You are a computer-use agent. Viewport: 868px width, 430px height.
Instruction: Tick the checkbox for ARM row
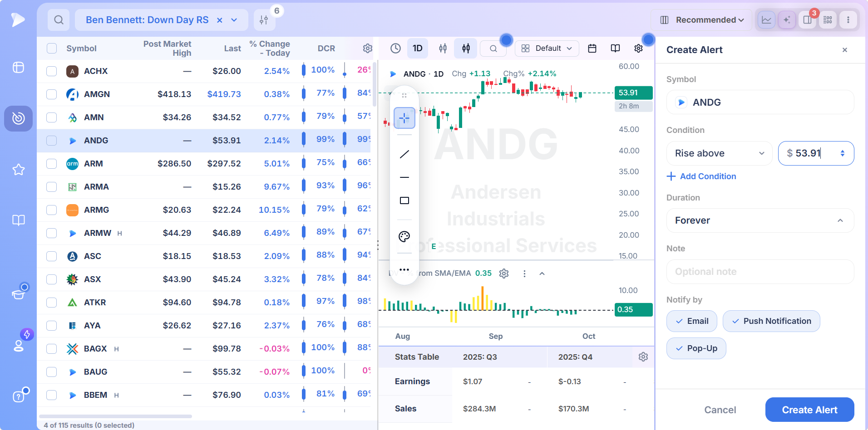pos(52,164)
